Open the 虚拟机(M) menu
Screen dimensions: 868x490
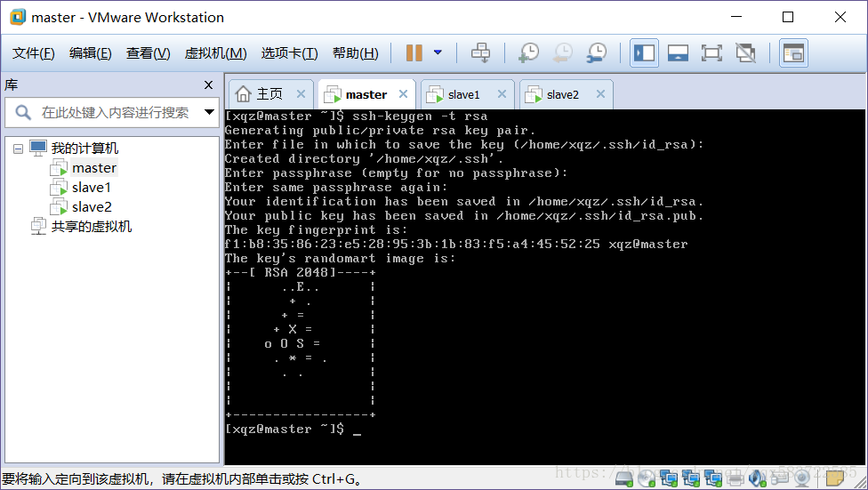coord(215,53)
